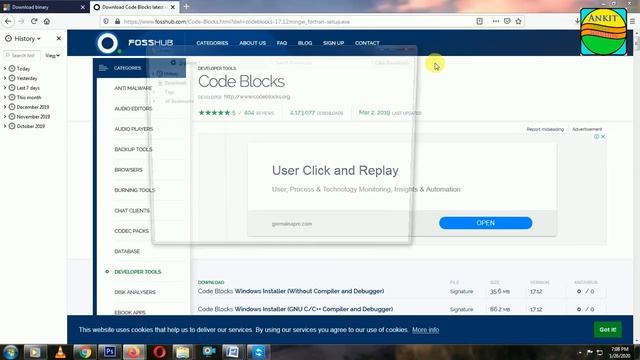Expand Last 7 days history
This screenshot has width=640, height=360.
click(5, 88)
